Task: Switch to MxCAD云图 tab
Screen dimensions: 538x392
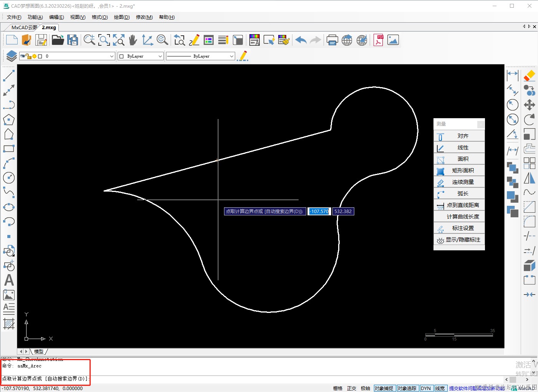Action: 24,28
